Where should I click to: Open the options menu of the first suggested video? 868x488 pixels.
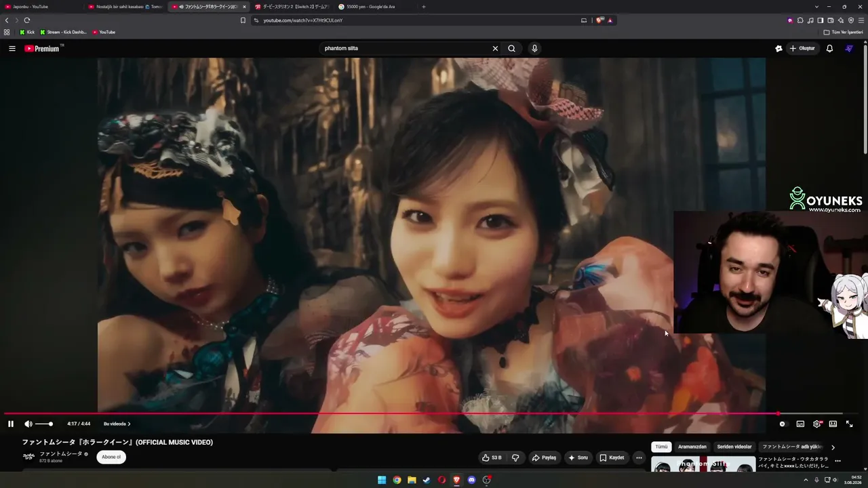tap(838, 461)
